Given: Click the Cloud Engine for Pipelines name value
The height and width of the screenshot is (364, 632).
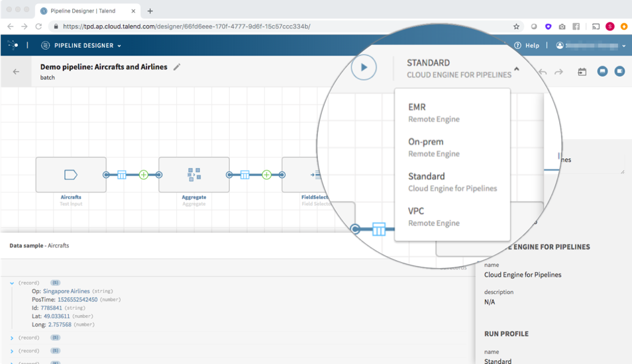Looking at the screenshot, I should 523,275.
